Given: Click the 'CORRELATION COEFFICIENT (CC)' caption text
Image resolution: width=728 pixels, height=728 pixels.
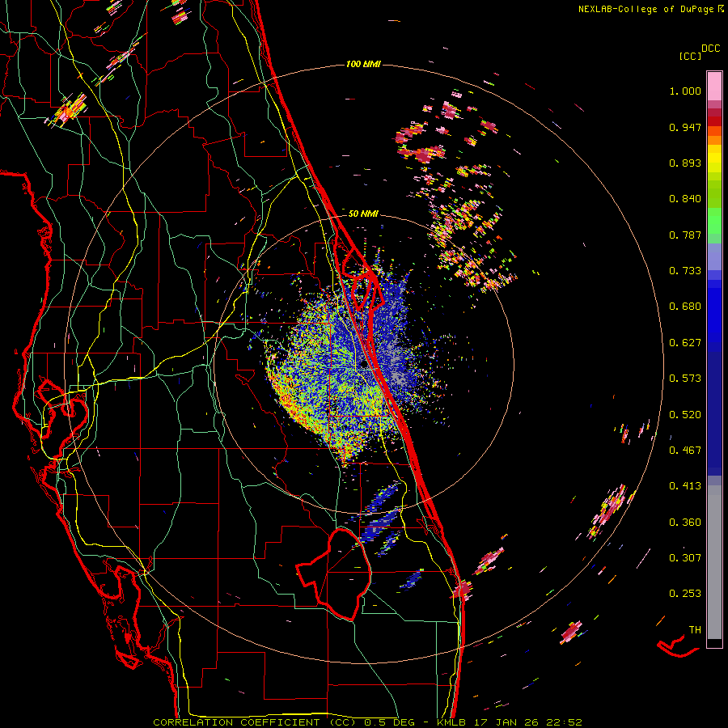Looking at the screenshot, I should pyautogui.click(x=255, y=722).
